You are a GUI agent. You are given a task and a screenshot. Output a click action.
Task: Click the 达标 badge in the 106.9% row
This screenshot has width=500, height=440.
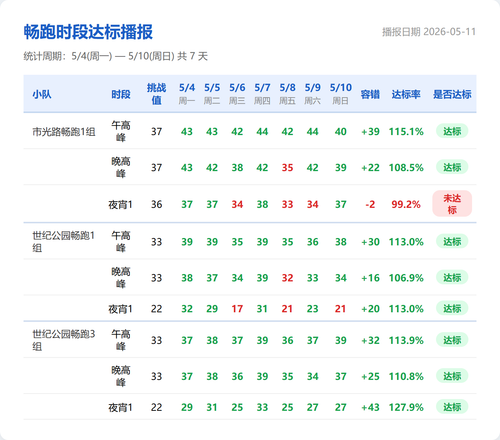(x=452, y=277)
